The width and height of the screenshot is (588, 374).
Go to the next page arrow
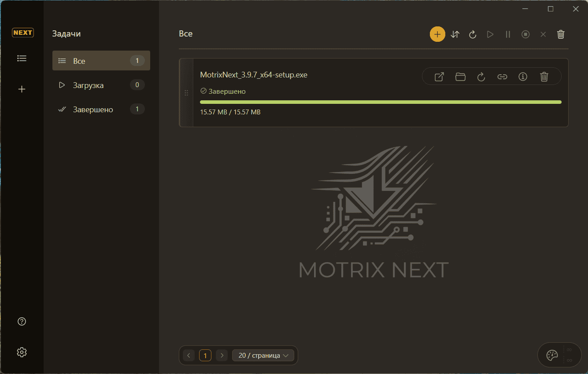[x=222, y=355]
